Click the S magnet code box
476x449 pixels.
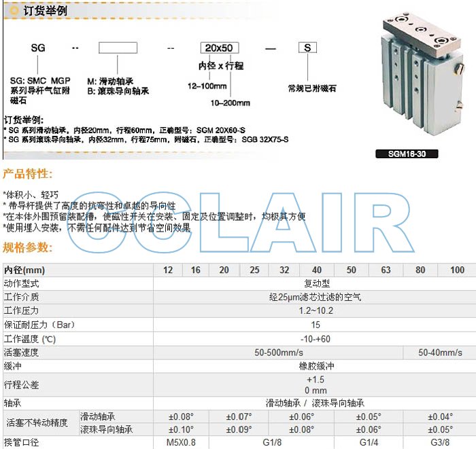(307, 48)
